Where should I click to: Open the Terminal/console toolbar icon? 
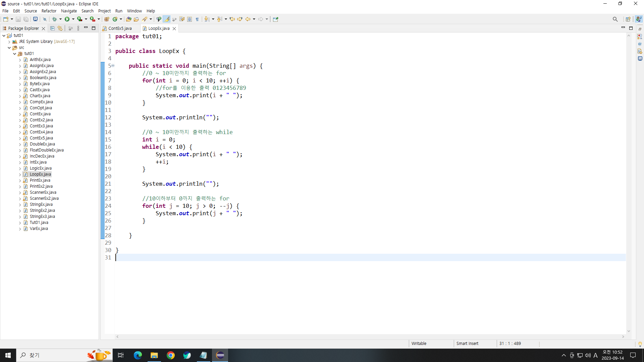pos(35,19)
